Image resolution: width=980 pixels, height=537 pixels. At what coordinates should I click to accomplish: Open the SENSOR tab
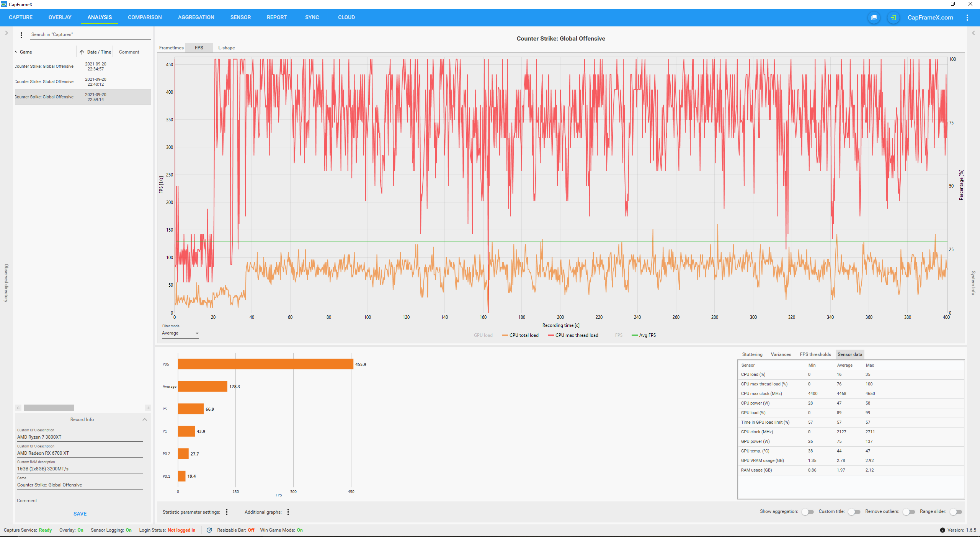[240, 18]
